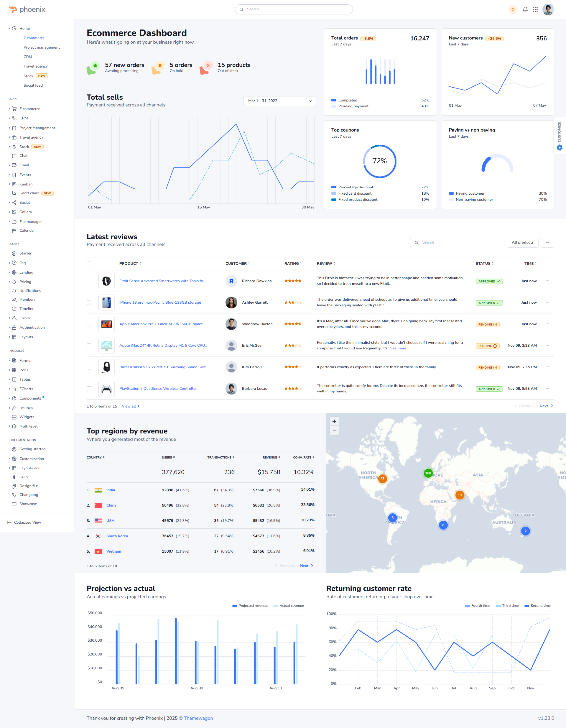The height and width of the screenshot is (728, 566).
Task: Open the Mar 1 - 31, 2022 dropdown
Action: [x=280, y=101]
